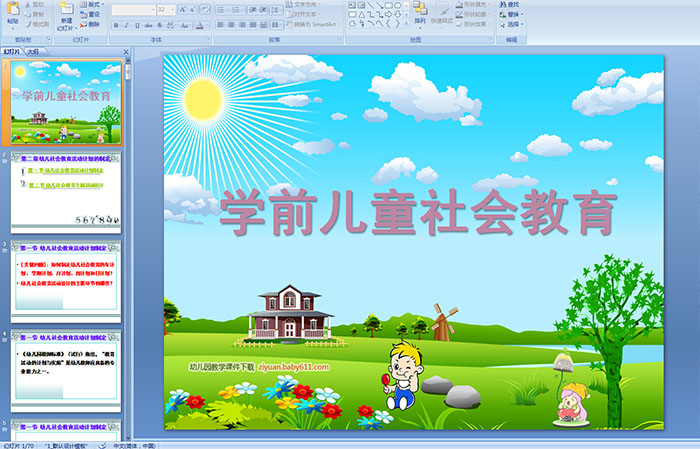Open the Align Text (对齐文本) dropdown

coord(302,14)
